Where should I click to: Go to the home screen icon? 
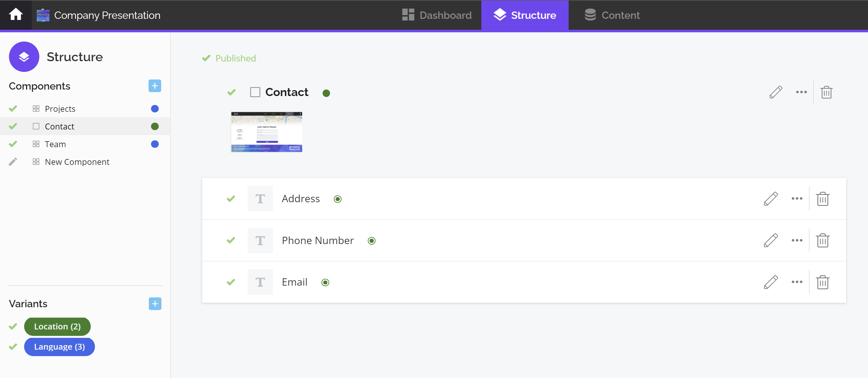[15, 15]
